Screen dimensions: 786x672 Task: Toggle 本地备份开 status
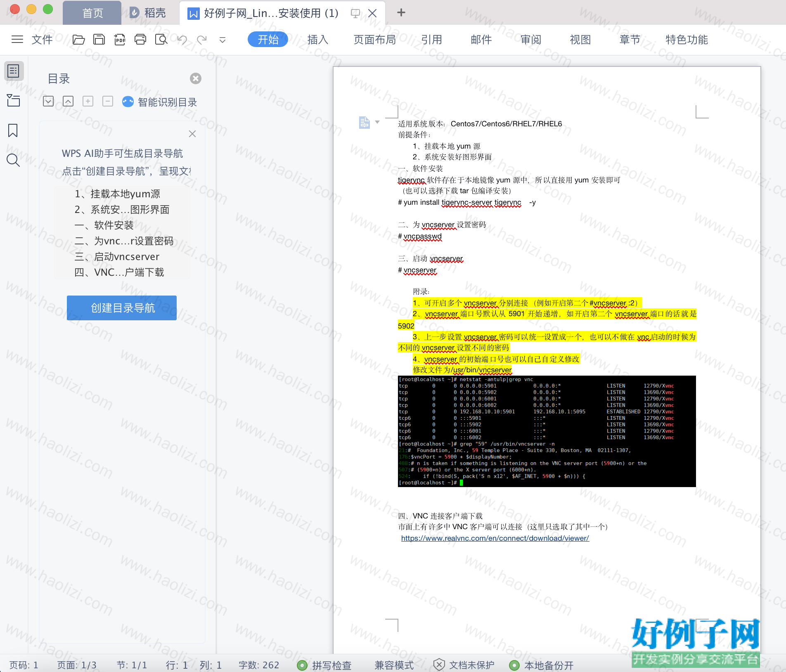coord(541,665)
